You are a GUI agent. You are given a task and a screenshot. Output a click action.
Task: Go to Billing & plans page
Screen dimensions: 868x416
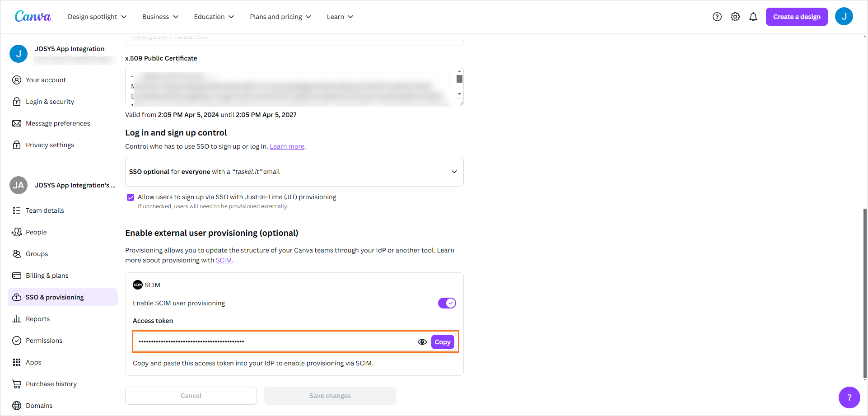[63, 276]
